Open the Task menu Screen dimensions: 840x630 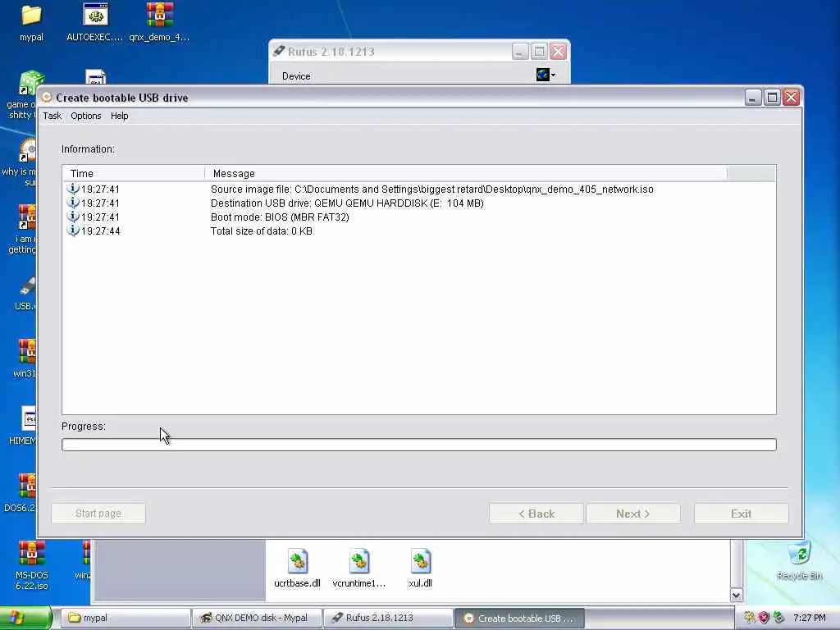pyautogui.click(x=52, y=116)
